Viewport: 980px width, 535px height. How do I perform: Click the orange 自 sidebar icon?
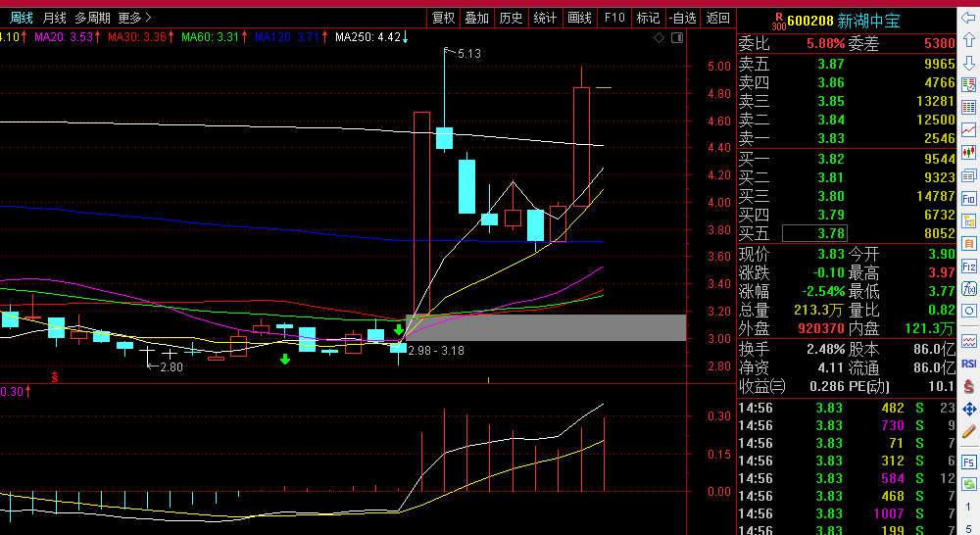tap(968, 243)
